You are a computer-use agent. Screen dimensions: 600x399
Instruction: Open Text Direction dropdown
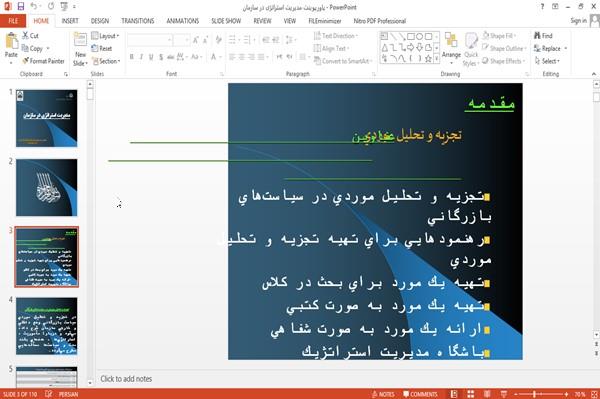click(x=336, y=36)
